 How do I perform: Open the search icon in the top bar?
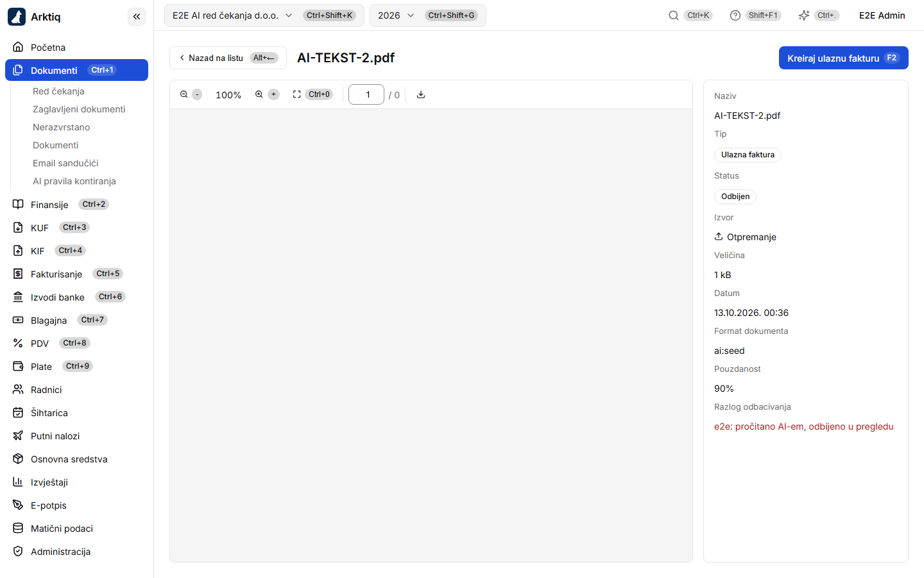coord(674,15)
